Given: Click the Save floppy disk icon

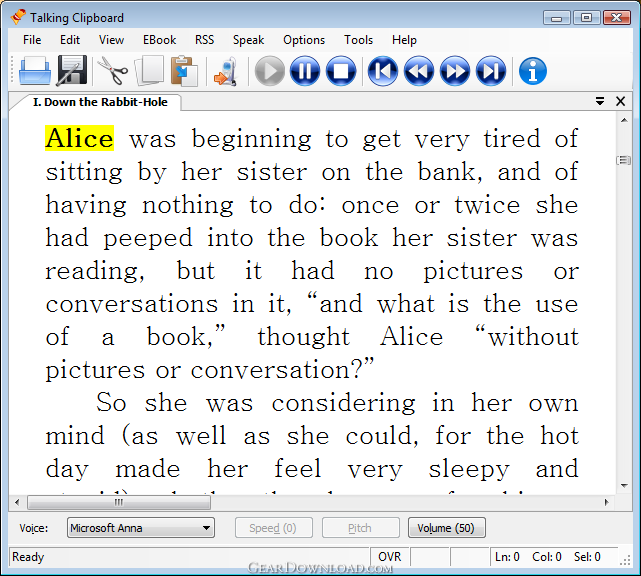Looking at the screenshot, I should [x=72, y=71].
